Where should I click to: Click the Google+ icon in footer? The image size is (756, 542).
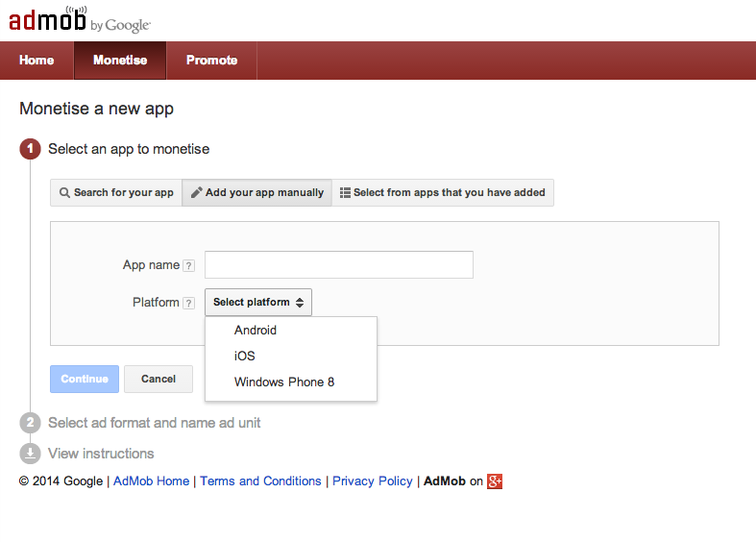click(495, 481)
